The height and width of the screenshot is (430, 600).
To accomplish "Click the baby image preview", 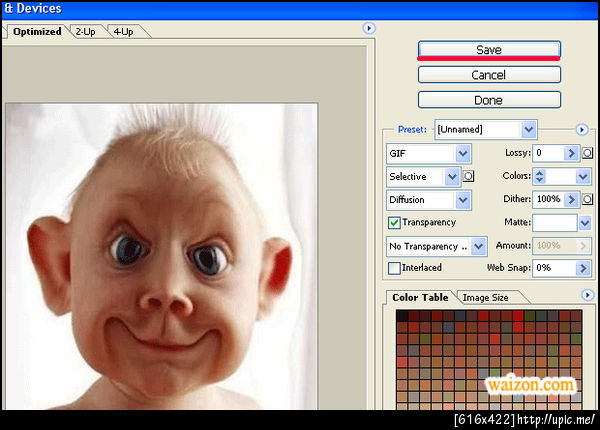I will [161, 256].
